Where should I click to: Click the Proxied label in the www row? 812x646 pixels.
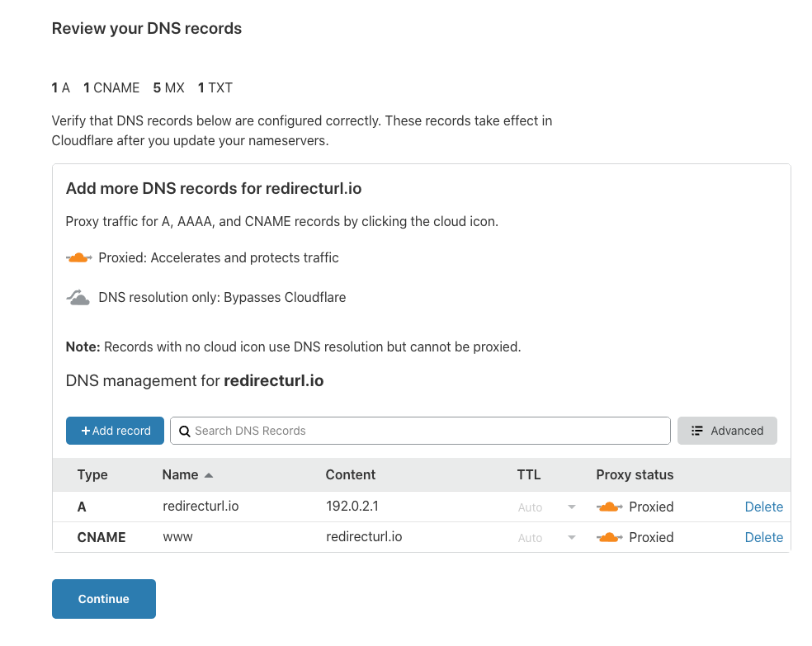point(651,537)
